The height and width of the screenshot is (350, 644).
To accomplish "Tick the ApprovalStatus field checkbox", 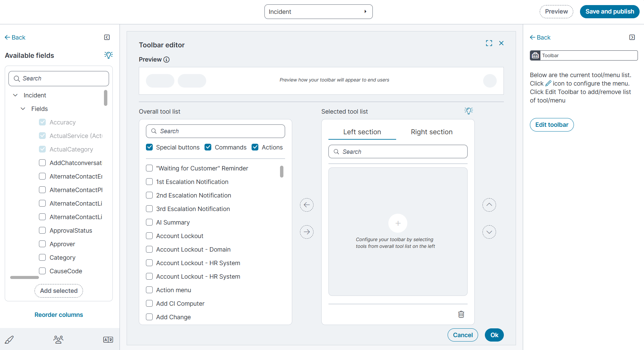I will tap(42, 231).
